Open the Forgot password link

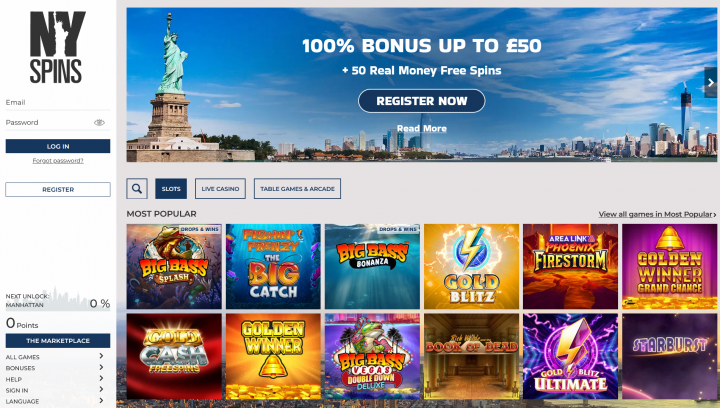(58, 161)
